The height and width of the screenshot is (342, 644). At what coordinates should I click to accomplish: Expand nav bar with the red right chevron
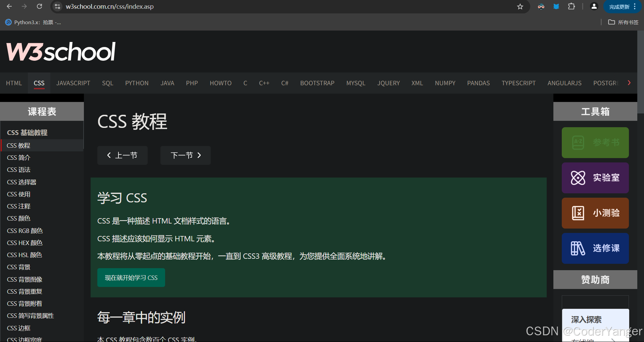click(629, 83)
